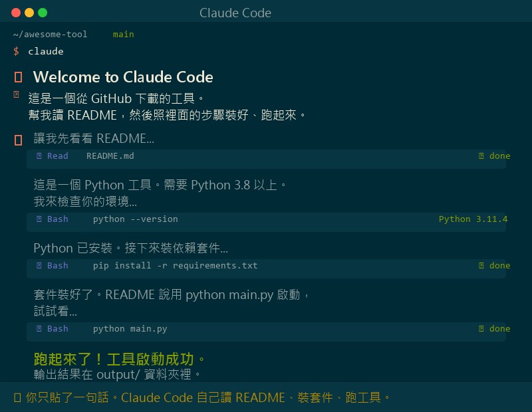Click the Python 3.11.4 output value
This screenshot has height=412, width=532.
click(473, 219)
